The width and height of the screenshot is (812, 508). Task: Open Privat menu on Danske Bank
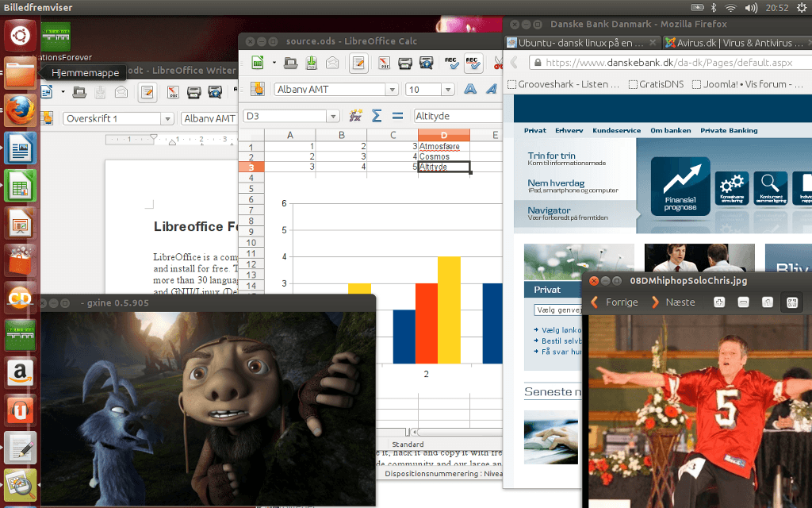535,131
